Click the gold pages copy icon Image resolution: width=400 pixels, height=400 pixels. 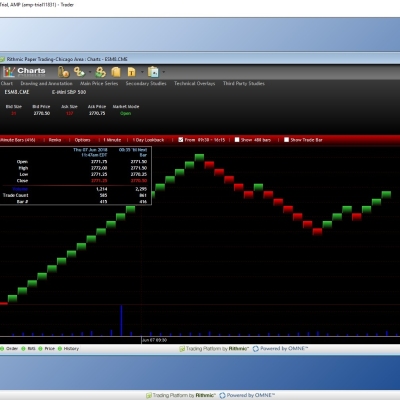[x=116, y=72]
